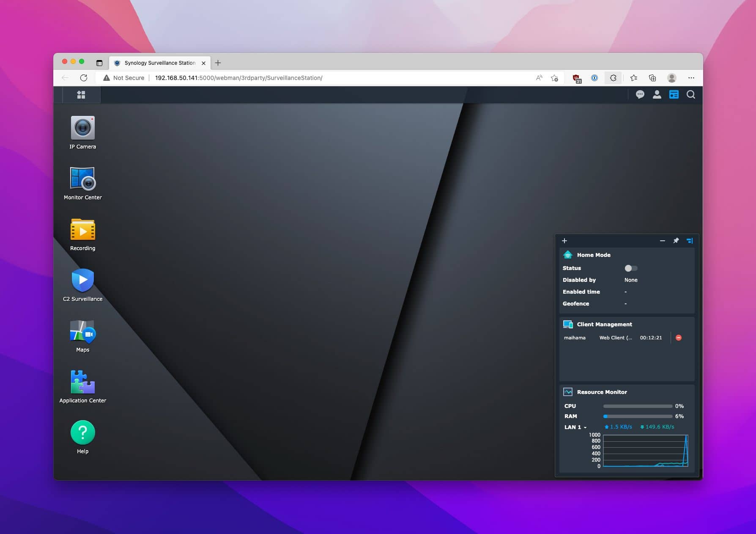Open the read aloud icon

(x=539, y=78)
